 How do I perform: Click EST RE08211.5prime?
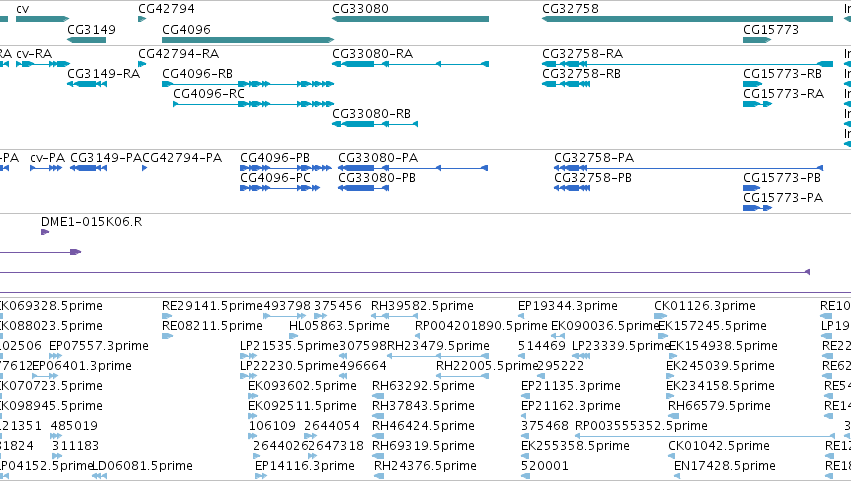pyautogui.click(x=167, y=336)
